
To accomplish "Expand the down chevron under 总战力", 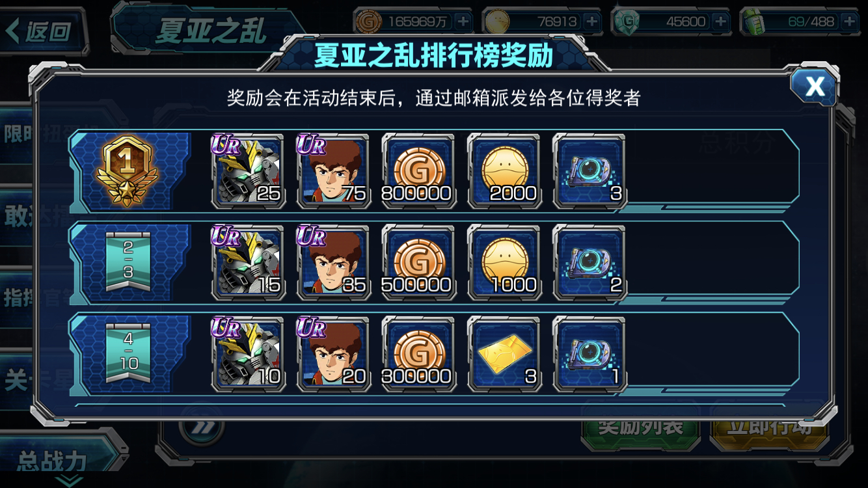I will coord(69,481).
